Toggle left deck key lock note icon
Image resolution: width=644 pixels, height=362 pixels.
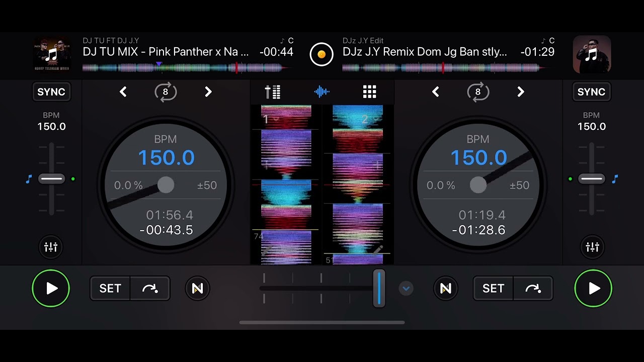click(29, 179)
